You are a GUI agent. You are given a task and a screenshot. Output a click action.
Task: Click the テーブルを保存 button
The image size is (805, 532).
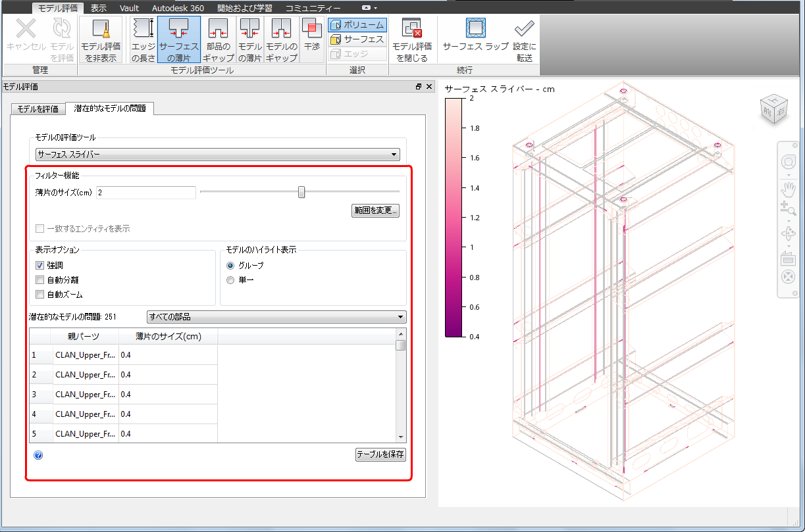click(380, 454)
